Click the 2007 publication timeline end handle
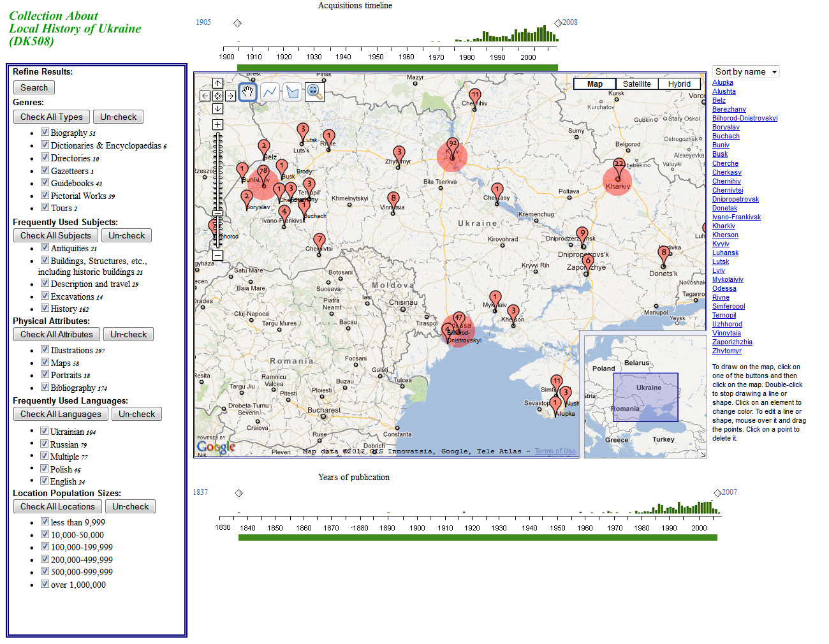The width and height of the screenshot is (829, 644). tap(717, 493)
